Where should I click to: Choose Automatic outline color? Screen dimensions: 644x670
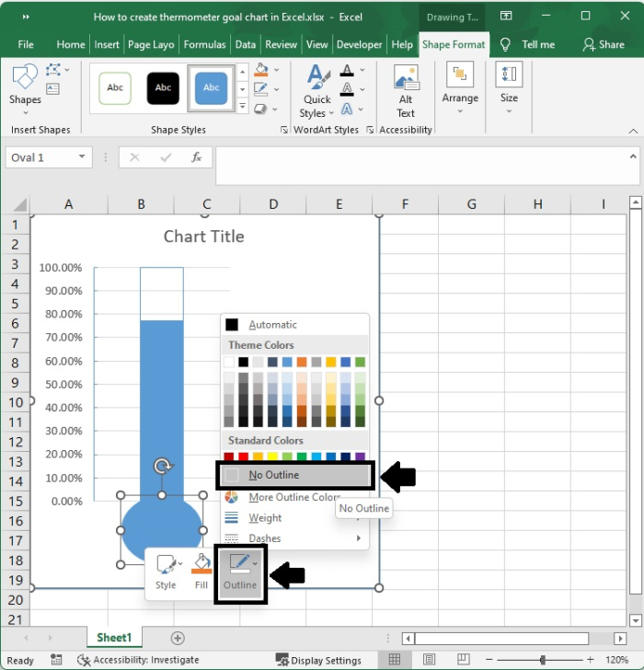pyautogui.click(x=294, y=325)
